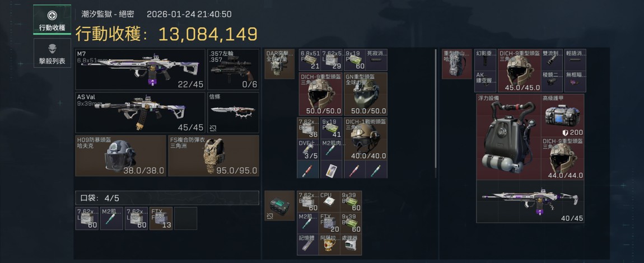Image resolution: width=644 pixels, height=263 pixels.
Task: Select the FS複合防彈衣 armor vest
Action: coord(213,156)
